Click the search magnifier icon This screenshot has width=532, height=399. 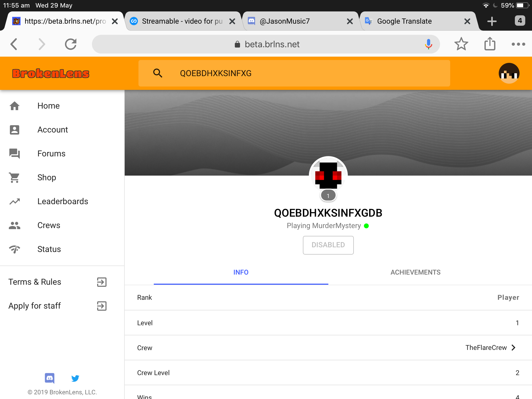point(158,73)
